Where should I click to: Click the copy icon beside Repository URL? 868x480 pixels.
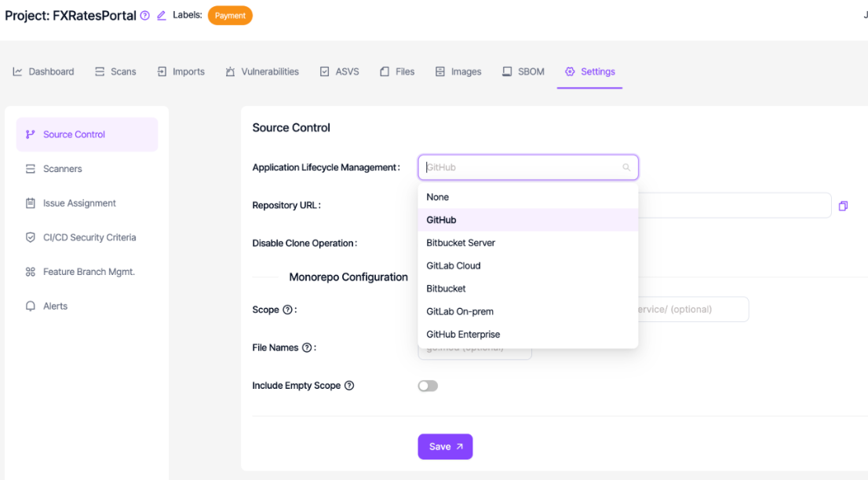tap(843, 205)
